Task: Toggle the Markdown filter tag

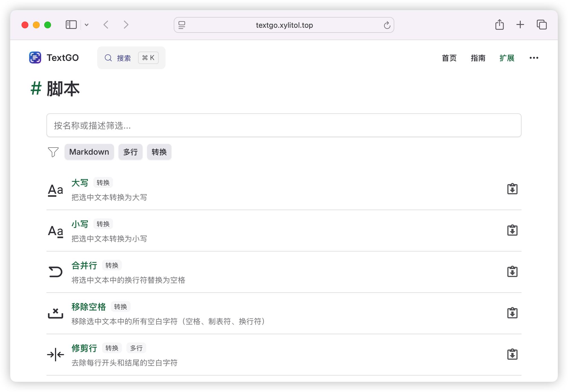Action: coord(89,152)
